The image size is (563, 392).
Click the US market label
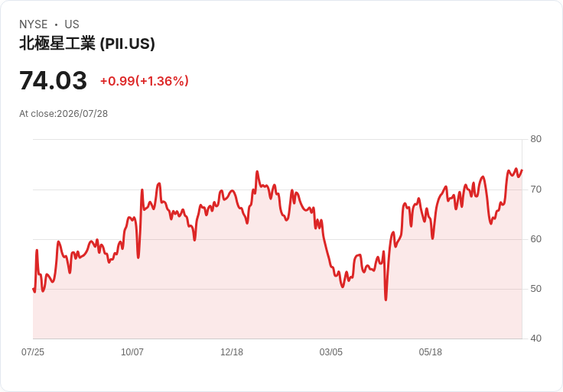pyautogui.click(x=72, y=24)
